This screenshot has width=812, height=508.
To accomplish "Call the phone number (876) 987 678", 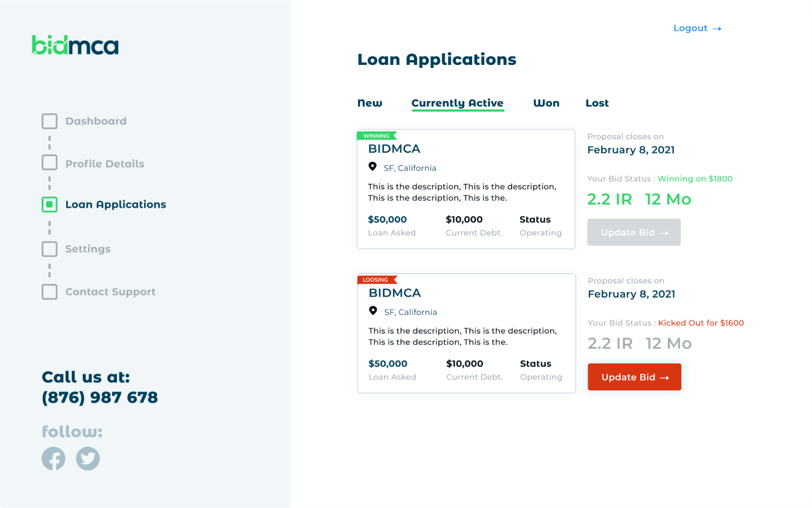I will [x=99, y=398].
